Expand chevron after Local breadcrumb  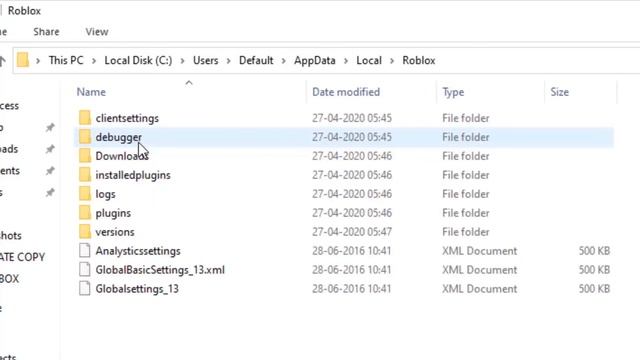coord(392,61)
